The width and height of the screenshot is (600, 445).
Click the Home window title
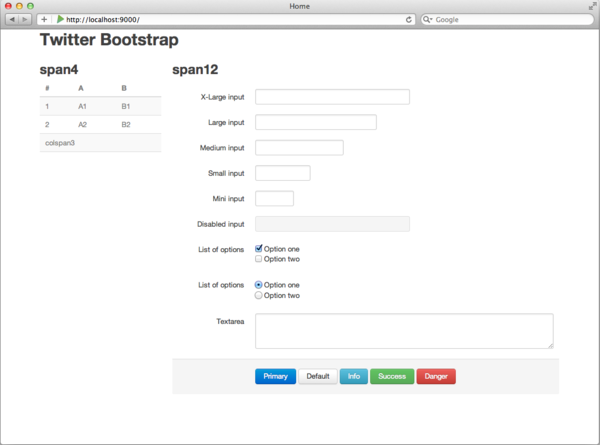point(300,6)
